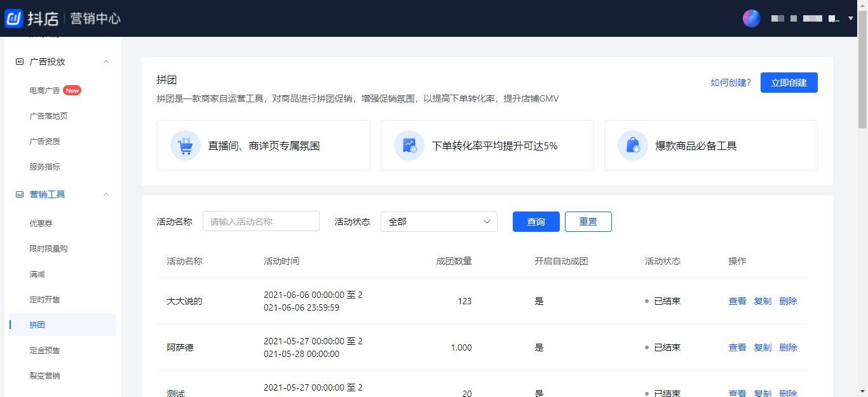Collapse the 广告投放 menu section

pos(106,62)
